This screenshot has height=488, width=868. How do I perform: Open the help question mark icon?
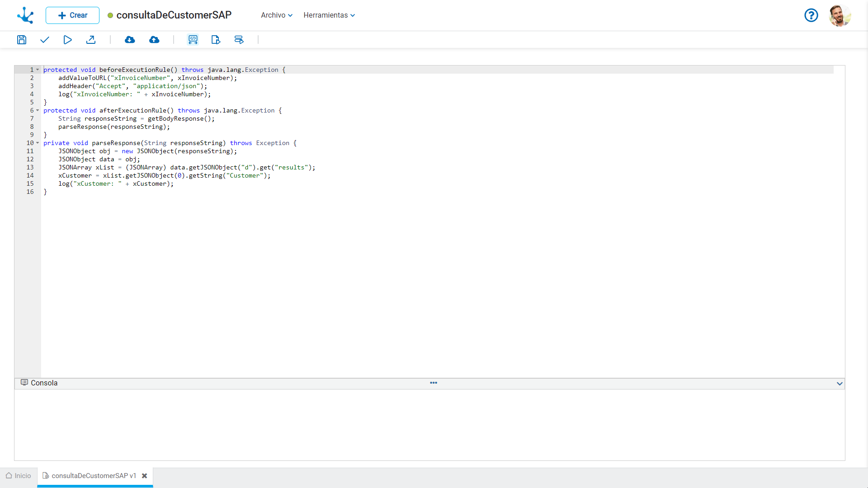[x=811, y=15]
